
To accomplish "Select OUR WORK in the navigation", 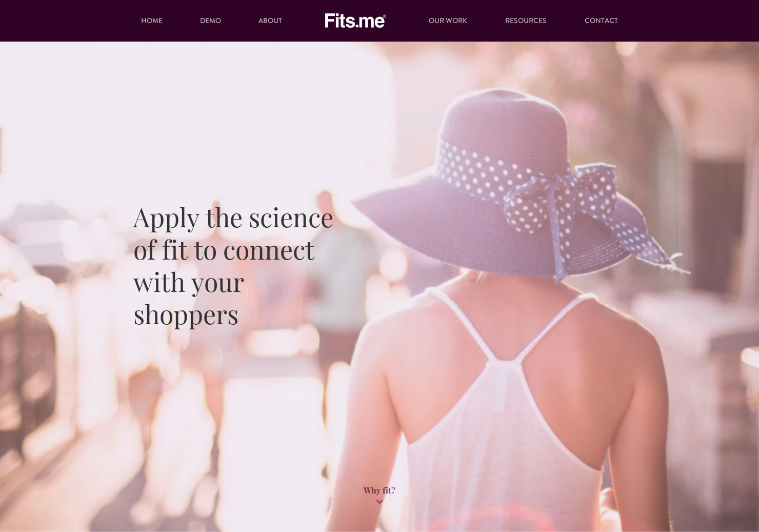I will (448, 21).
